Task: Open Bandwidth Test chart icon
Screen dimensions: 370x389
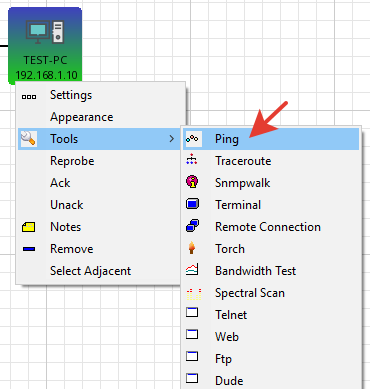Action: (x=192, y=269)
